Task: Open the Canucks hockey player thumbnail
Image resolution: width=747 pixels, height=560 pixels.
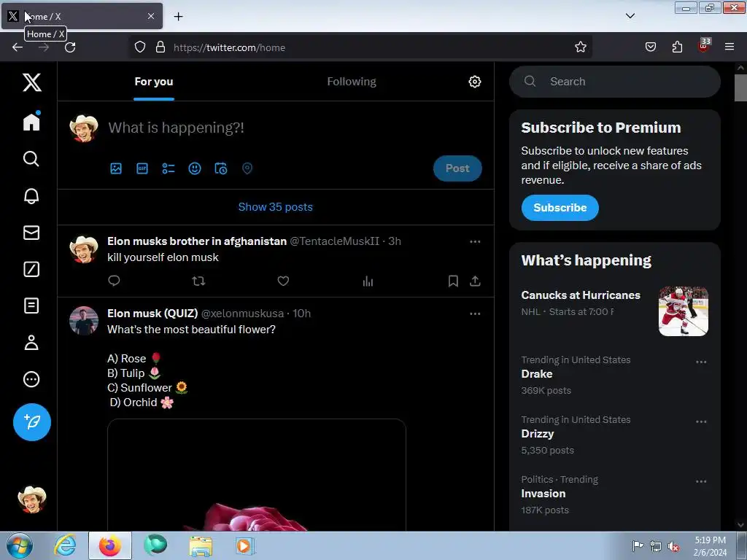Action: tap(683, 311)
